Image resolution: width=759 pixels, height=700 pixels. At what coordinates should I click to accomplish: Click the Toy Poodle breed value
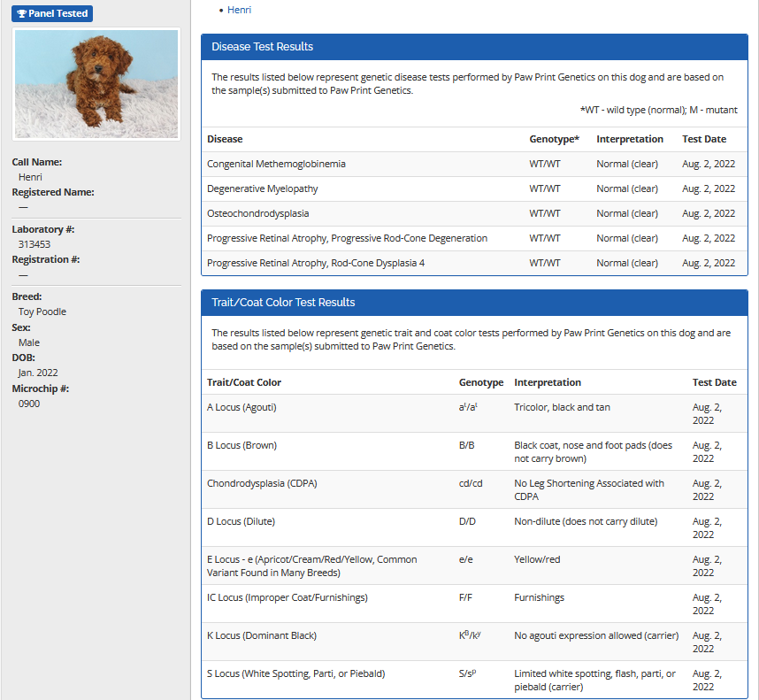point(42,312)
